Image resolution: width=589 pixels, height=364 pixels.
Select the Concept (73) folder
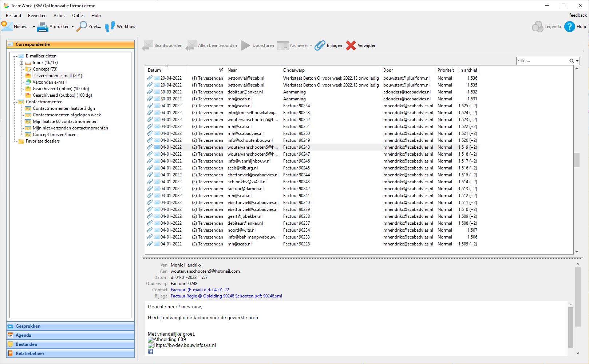tap(45, 69)
